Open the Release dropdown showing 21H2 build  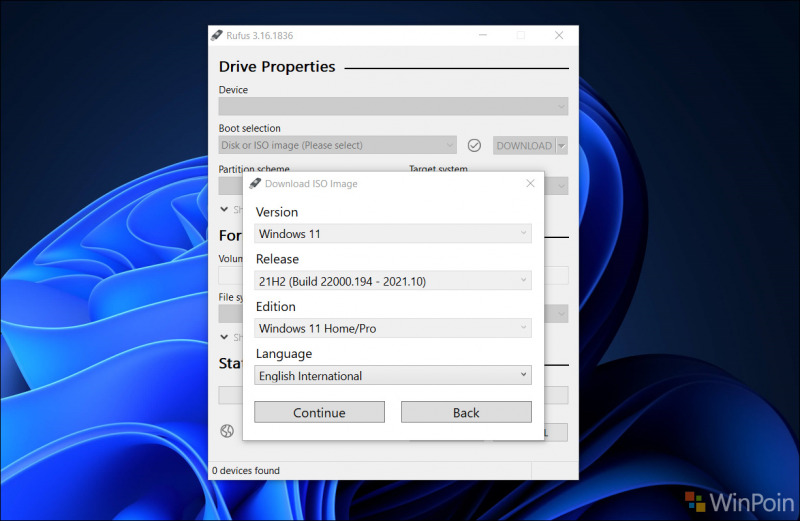pyautogui.click(x=392, y=281)
